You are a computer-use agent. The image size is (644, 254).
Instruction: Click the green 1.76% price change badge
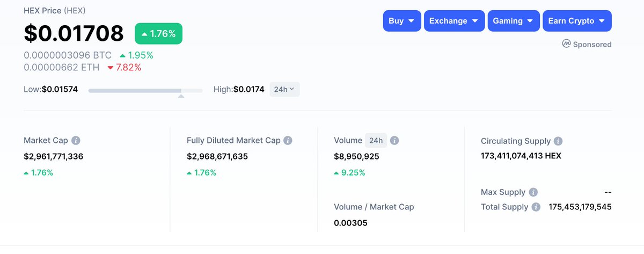pyautogui.click(x=158, y=34)
